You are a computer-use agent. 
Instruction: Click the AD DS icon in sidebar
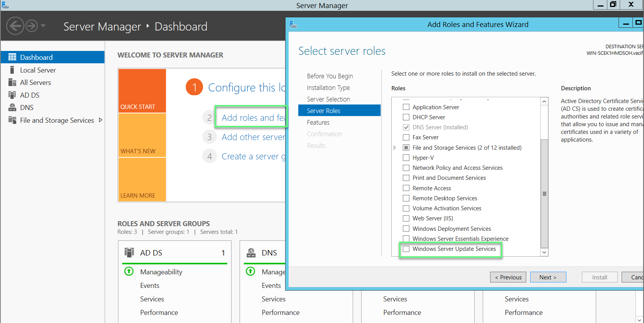pos(12,95)
